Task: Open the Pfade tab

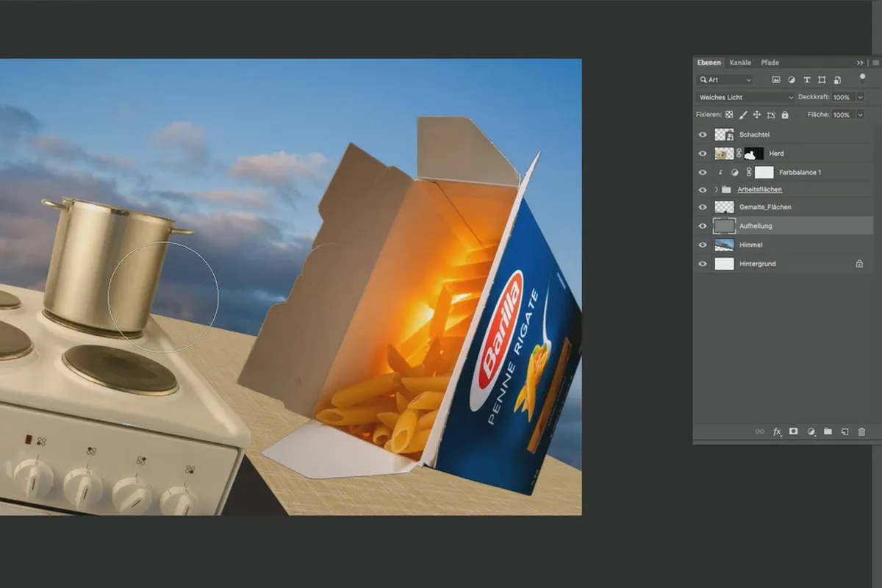Action: pyautogui.click(x=770, y=62)
